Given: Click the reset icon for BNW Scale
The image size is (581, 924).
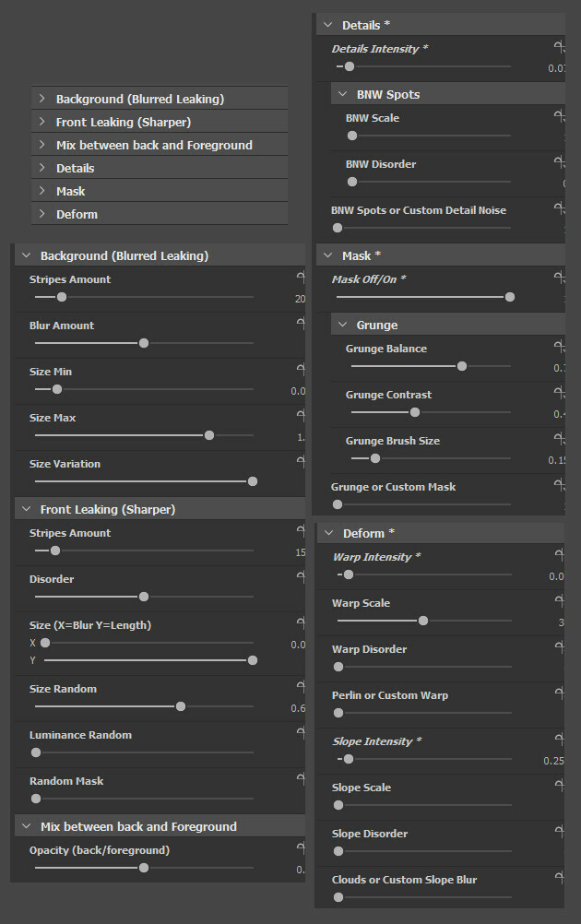Looking at the screenshot, I should pyautogui.click(x=559, y=117).
